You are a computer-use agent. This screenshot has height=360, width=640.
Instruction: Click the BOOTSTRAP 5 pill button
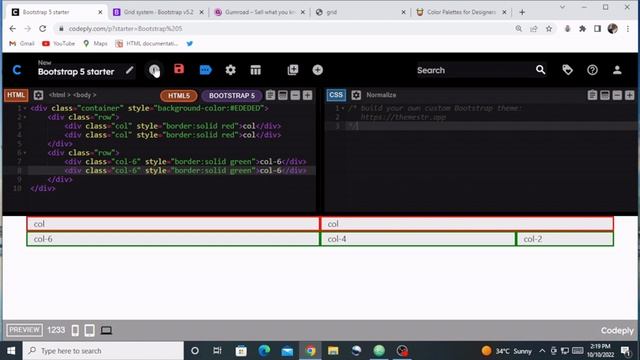232,96
